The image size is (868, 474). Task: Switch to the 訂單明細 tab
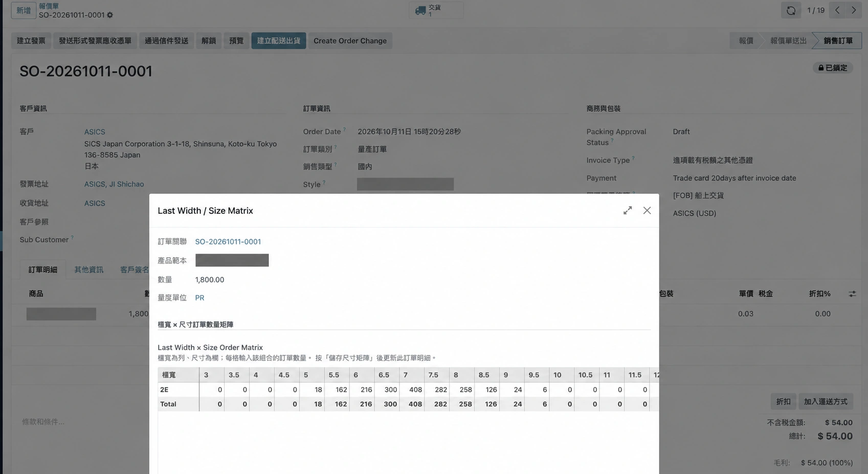[x=43, y=269]
